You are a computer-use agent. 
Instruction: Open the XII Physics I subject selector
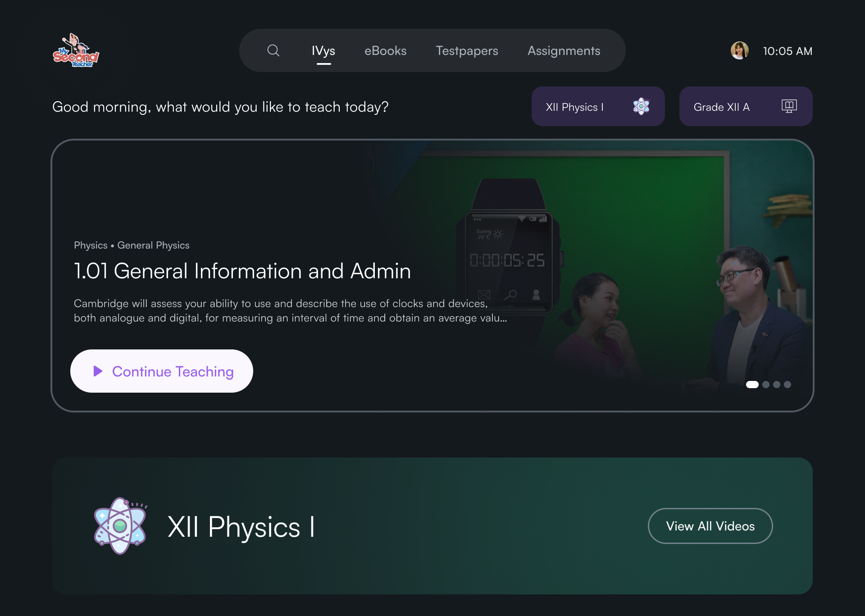click(x=598, y=106)
